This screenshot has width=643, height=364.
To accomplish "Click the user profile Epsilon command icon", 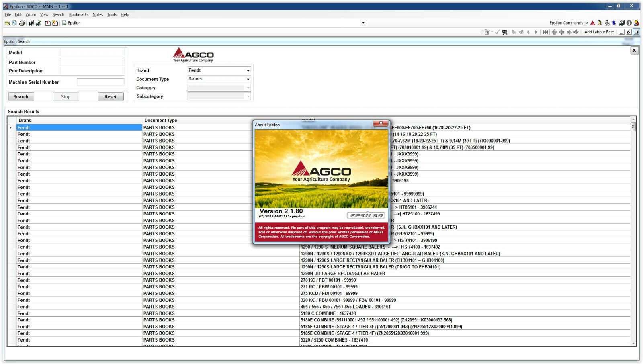I will [x=636, y=23].
